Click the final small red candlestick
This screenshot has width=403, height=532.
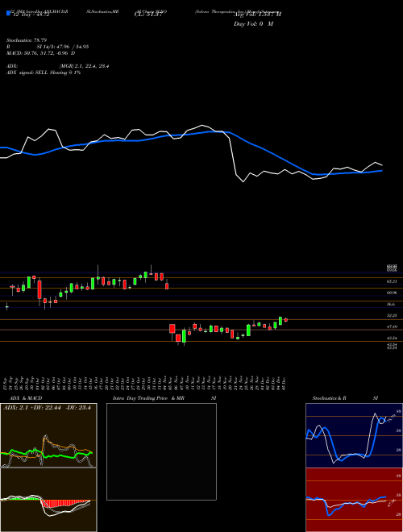(x=285, y=320)
